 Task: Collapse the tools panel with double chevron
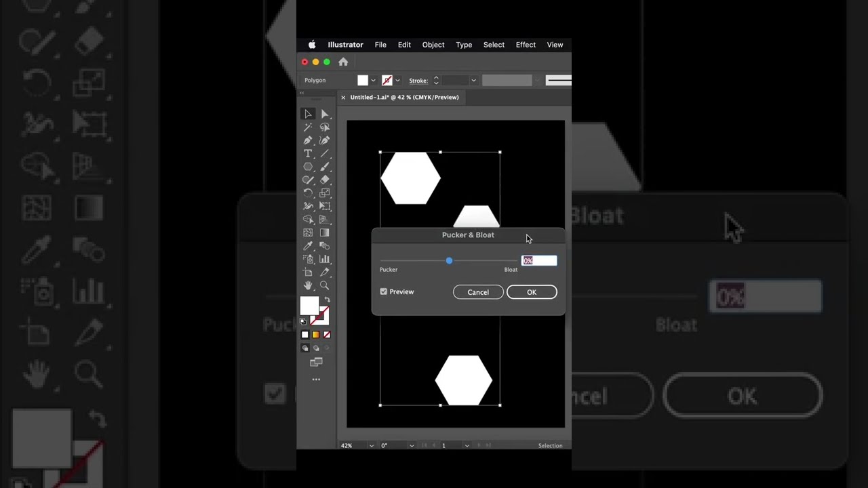click(x=302, y=93)
